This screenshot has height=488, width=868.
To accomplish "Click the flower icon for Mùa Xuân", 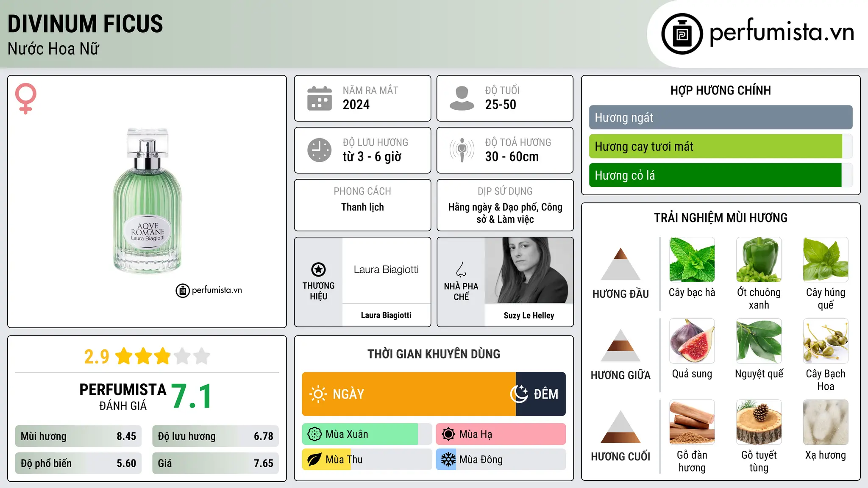I will (x=314, y=434).
